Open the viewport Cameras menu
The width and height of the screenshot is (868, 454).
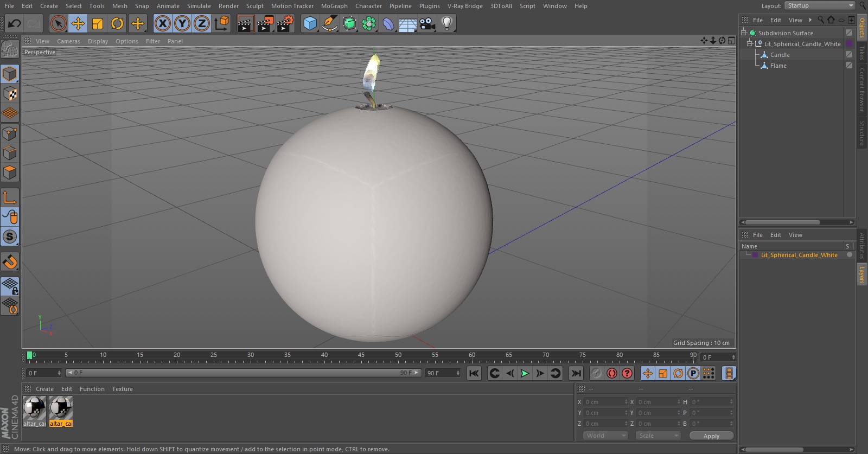(x=68, y=41)
